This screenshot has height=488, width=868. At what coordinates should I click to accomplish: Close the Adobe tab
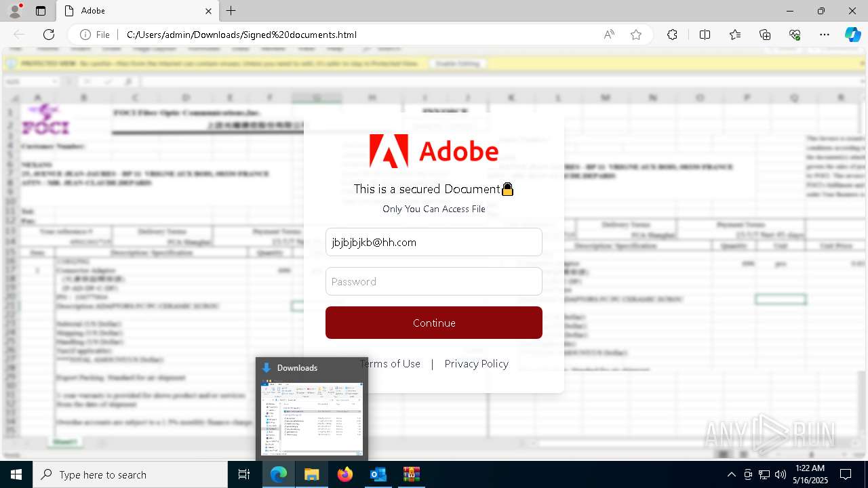coord(208,11)
